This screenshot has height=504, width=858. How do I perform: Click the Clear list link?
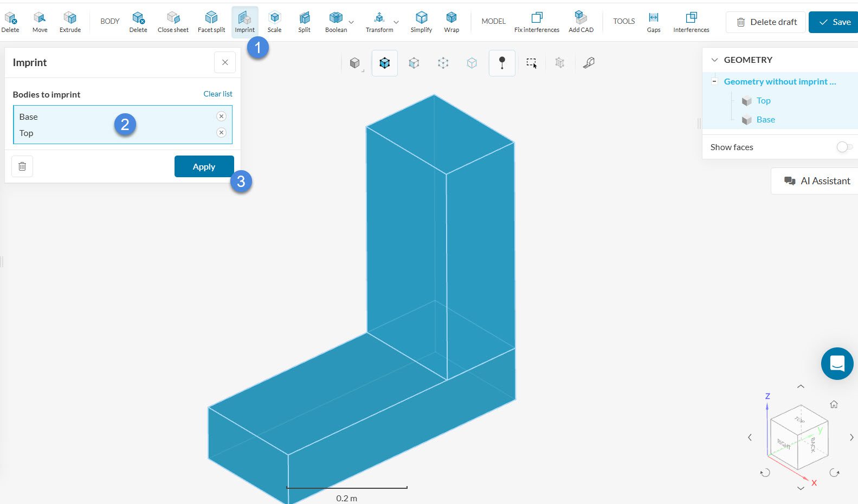tap(217, 94)
